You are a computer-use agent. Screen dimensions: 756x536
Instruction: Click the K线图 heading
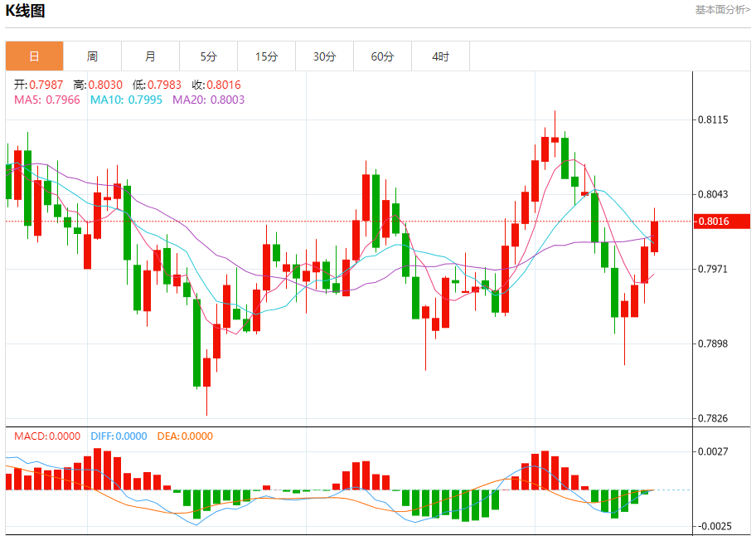pyautogui.click(x=25, y=11)
